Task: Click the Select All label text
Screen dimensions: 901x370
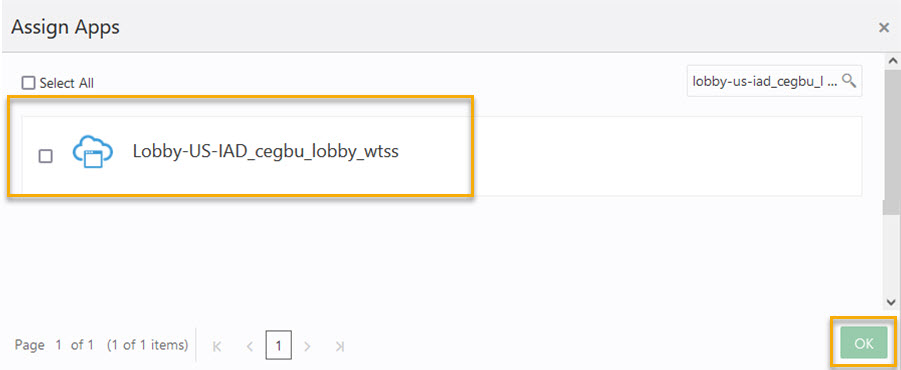Action: coord(66,83)
